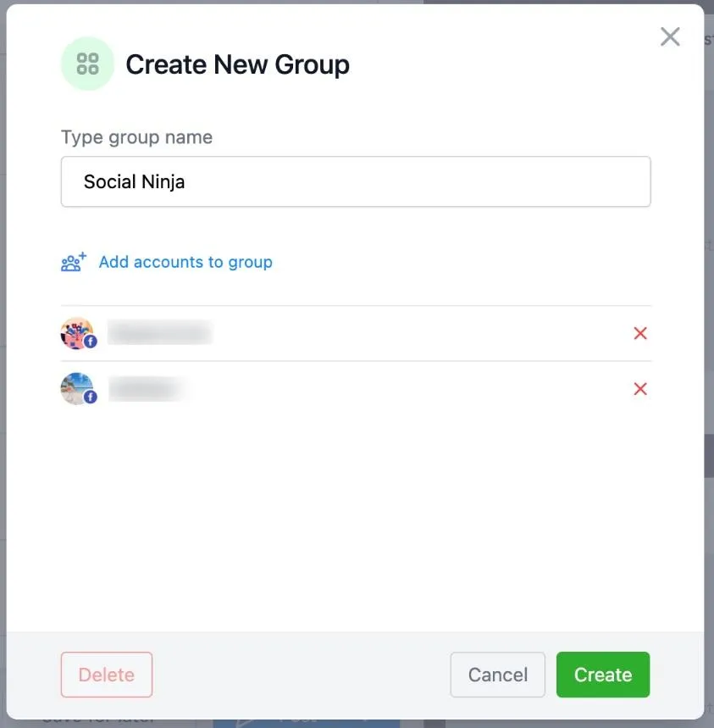Open the Add accounts to group link
This screenshot has height=728, width=714.
(x=185, y=262)
